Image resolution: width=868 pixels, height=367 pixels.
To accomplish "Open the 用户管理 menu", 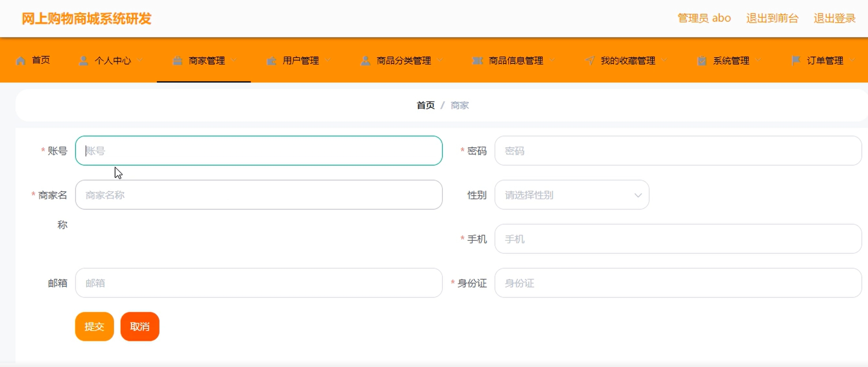I will [x=298, y=60].
